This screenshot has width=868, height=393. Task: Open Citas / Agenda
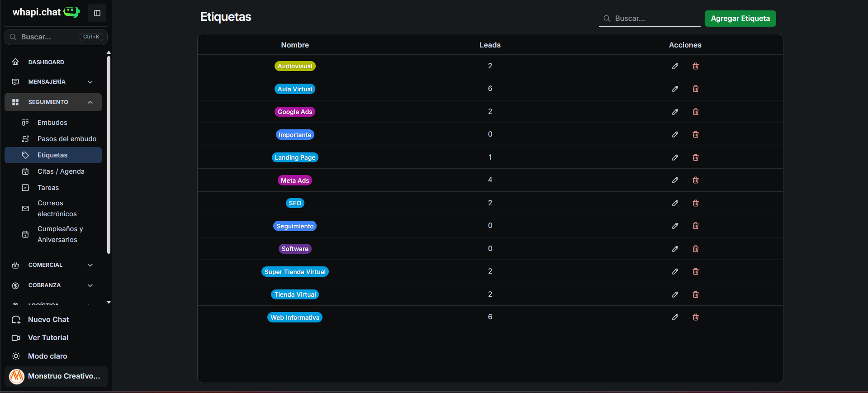coord(53,171)
